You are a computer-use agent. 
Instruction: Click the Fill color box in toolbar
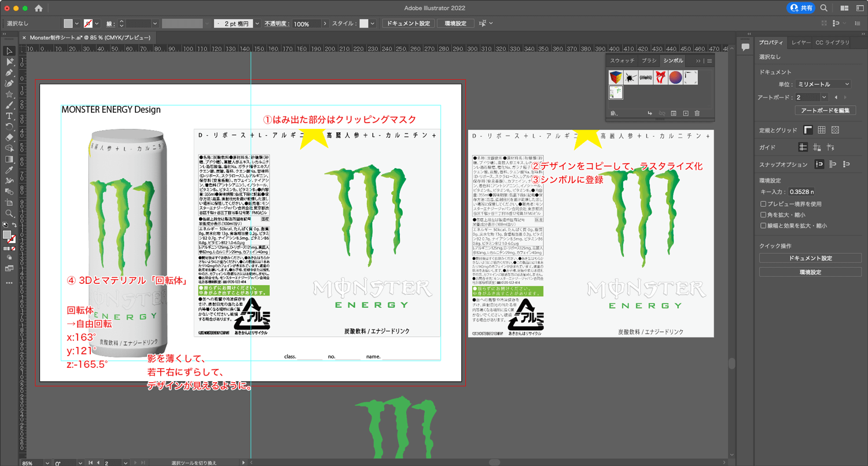(7, 235)
